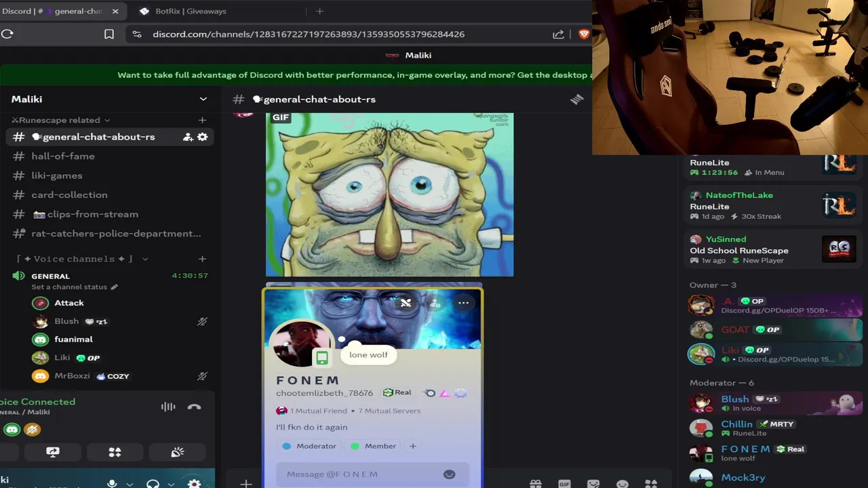Play the SpongeBob GIF
Screen dimensions: 868x488
389,195
